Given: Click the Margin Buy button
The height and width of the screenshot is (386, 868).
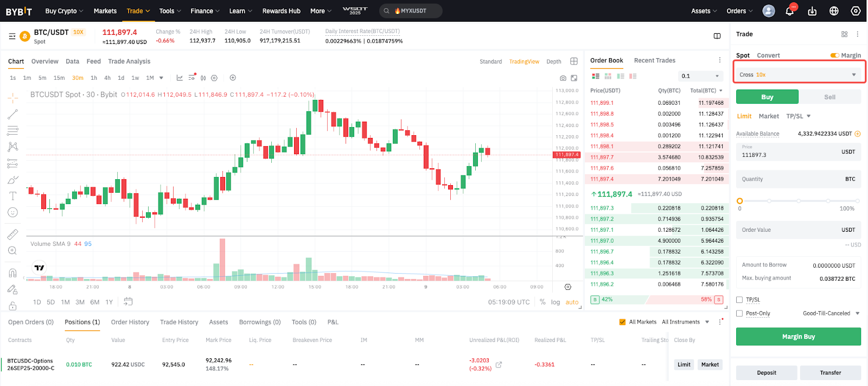Looking at the screenshot, I should (x=798, y=337).
